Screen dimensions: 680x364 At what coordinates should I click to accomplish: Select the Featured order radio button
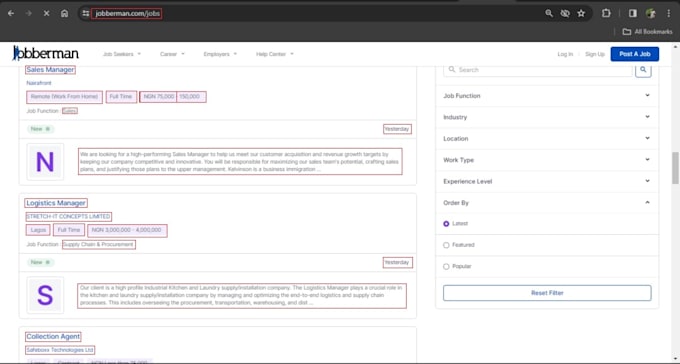tap(446, 245)
